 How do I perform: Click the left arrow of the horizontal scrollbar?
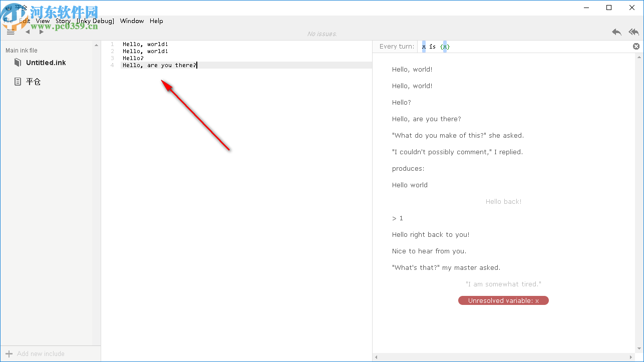377,357
